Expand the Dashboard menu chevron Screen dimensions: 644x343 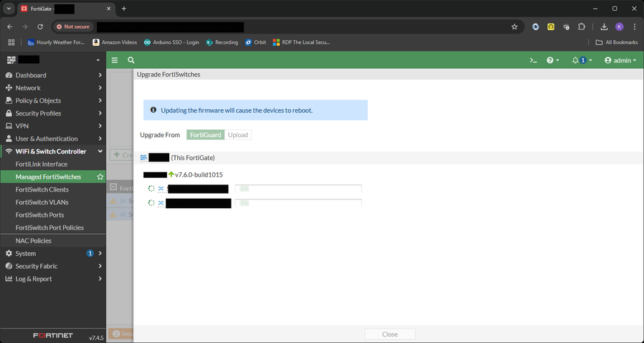tap(100, 75)
